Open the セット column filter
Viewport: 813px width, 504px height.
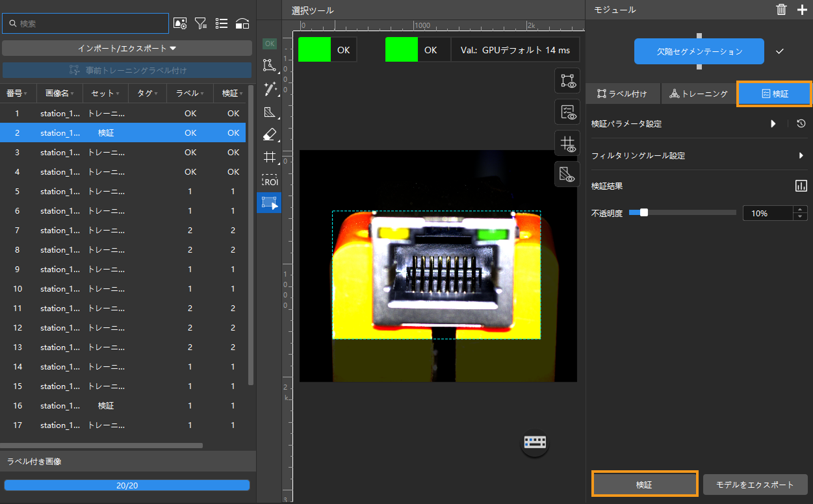[105, 94]
